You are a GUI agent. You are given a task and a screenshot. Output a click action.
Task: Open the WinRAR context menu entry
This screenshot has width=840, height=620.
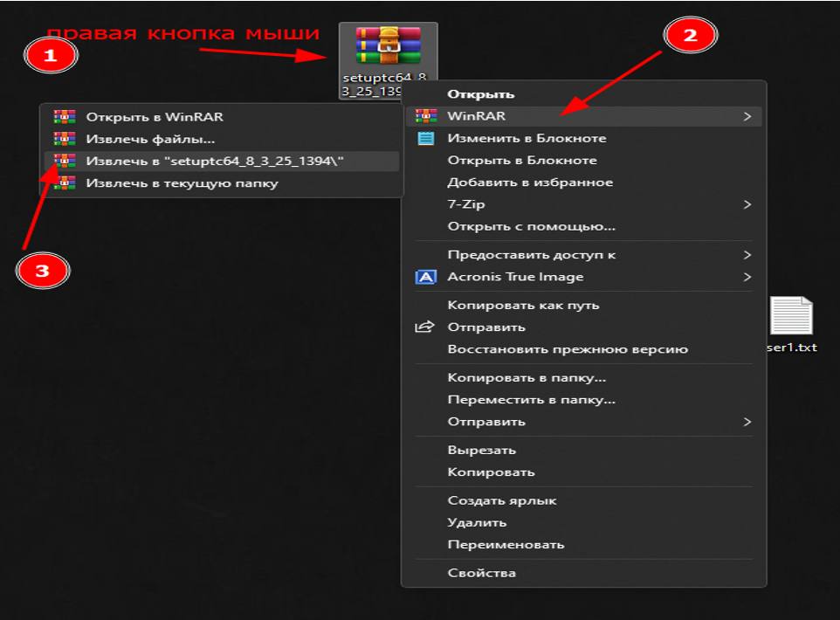(x=584, y=116)
